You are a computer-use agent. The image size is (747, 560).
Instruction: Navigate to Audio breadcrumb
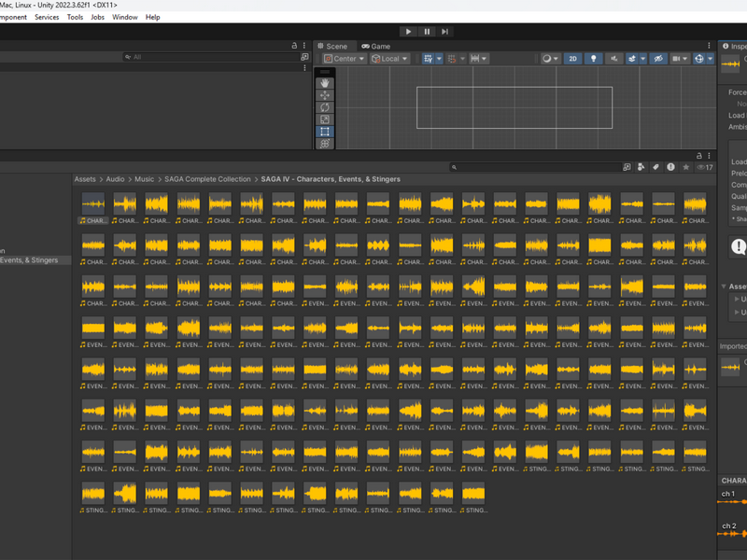(115, 179)
